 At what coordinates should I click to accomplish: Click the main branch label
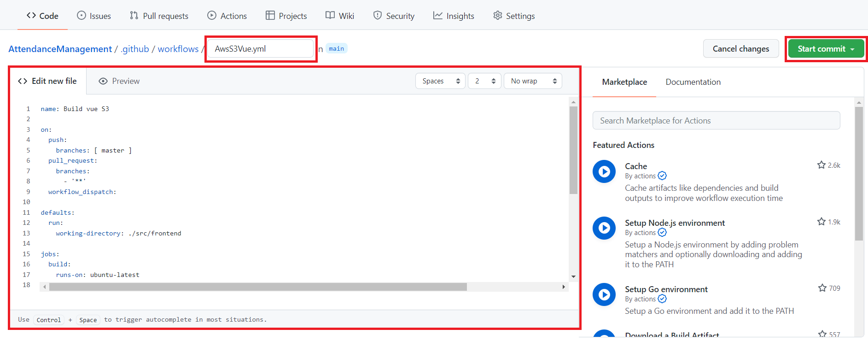(337, 48)
